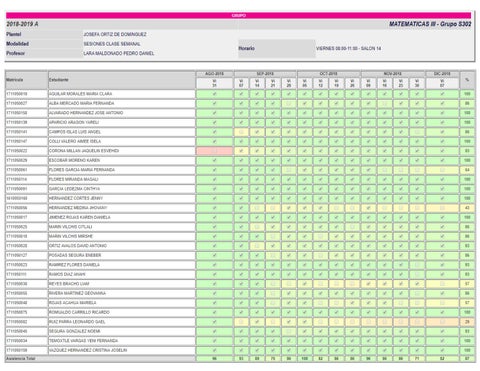Tick the DIC 07 checkbox for Reyes Bracho
Image resolution: width=480 pixels, height=371 pixels.
click(442, 284)
